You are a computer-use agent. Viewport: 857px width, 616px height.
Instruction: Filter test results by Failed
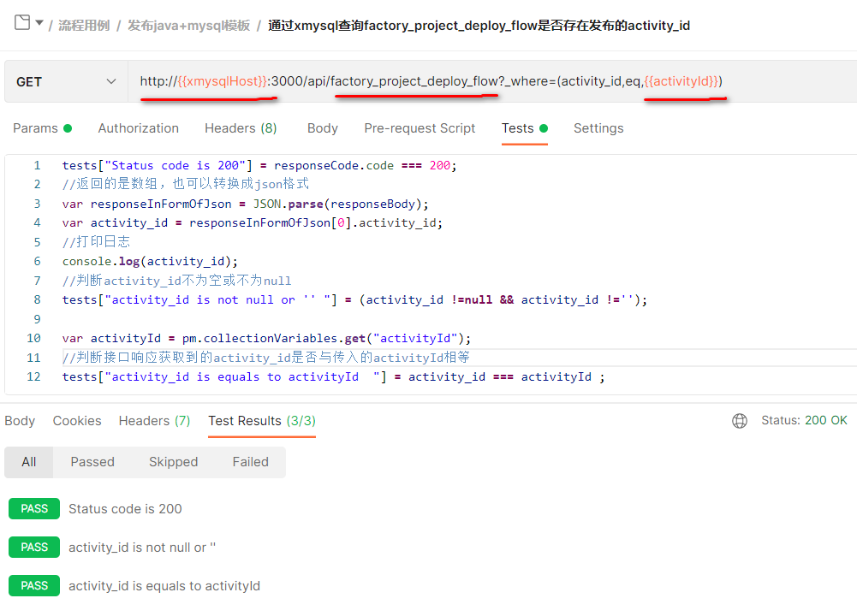click(251, 462)
